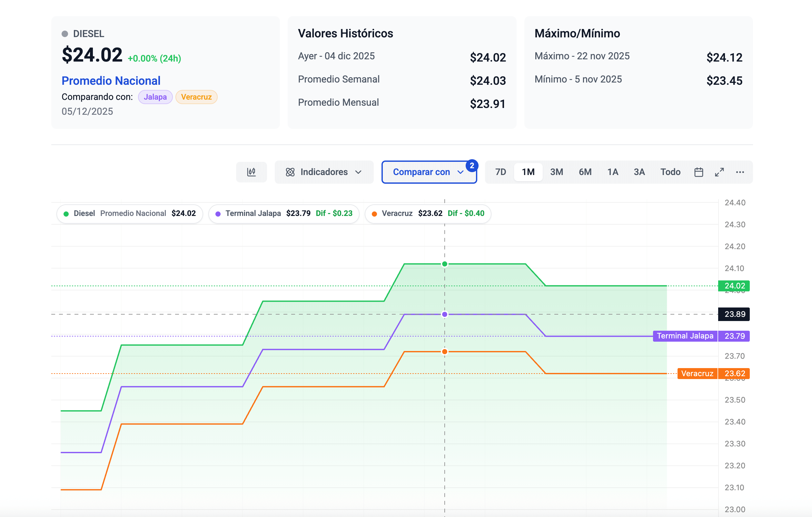Image resolution: width=812 pixels, height=517 pixels.
Task: Toggle Terminal Jalapa legend pill
Action: 284,213
